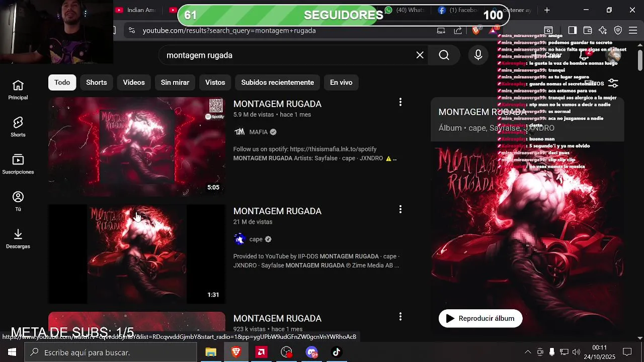Click the browser address bar URL
The image size is (644, 362).
(x=229, y=30)
